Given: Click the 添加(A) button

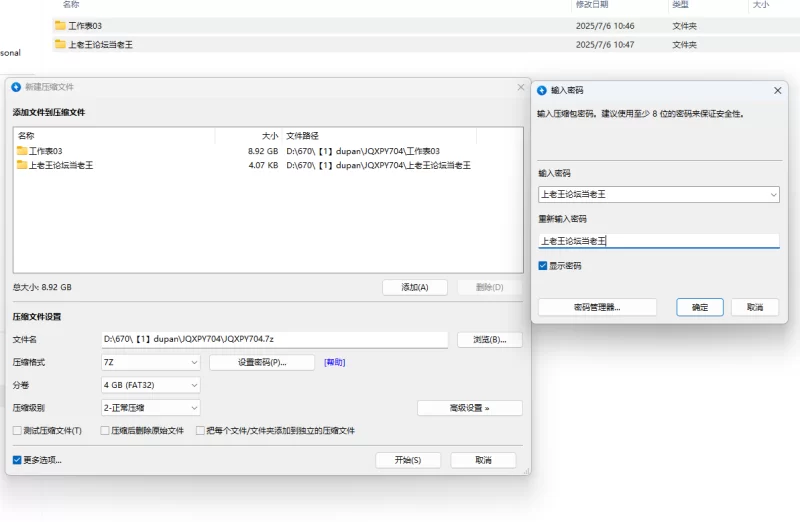Looking at the screenshot, I should coord(415,287).
